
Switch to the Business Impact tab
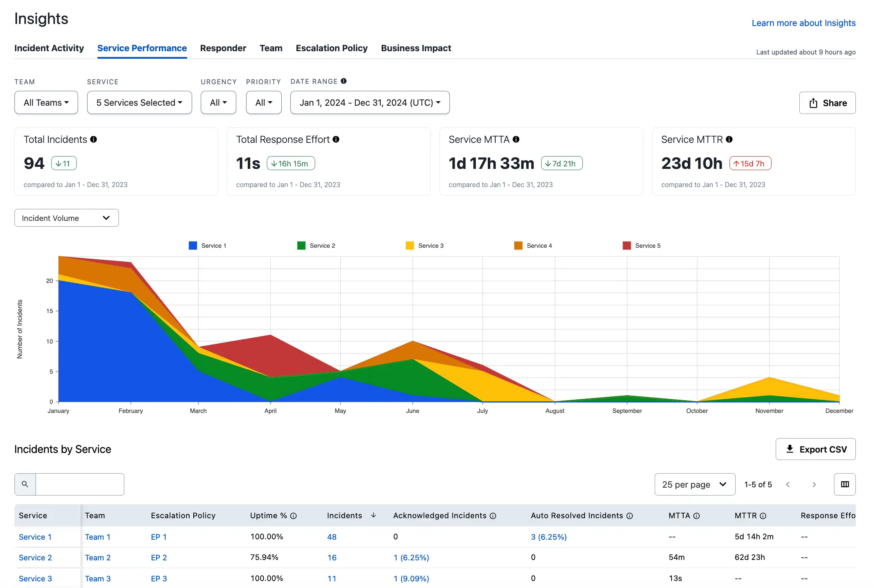[x=416, y=48]
